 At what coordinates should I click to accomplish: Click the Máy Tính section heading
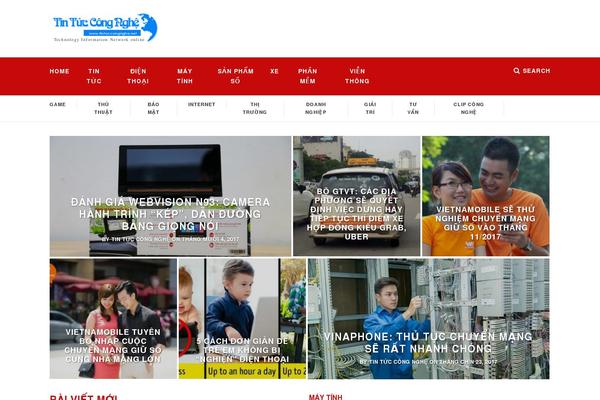325,397
